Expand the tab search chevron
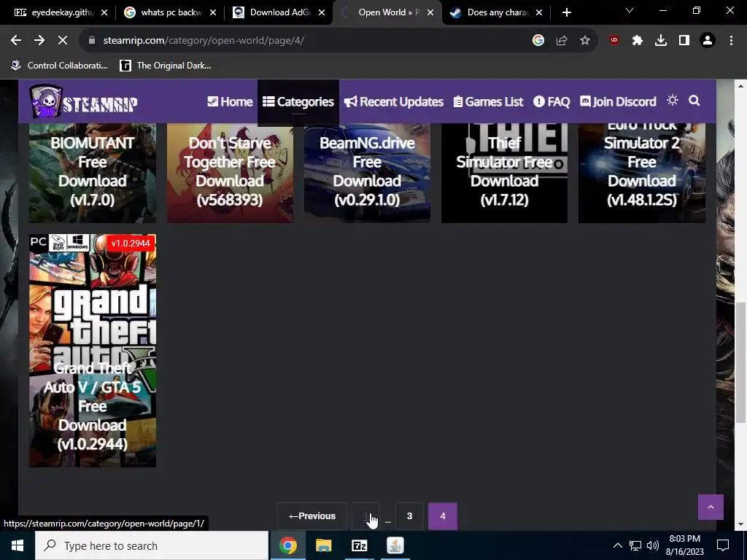747x560 pixels. coord(630,10)
